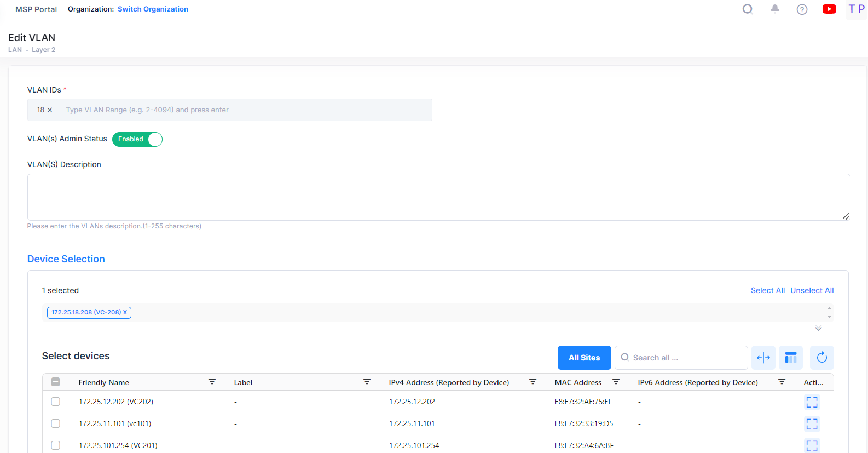Open Friendly Name column filter menu
Image resolution: width=868 pixels, height=453 pixels.
click(212, 382)
